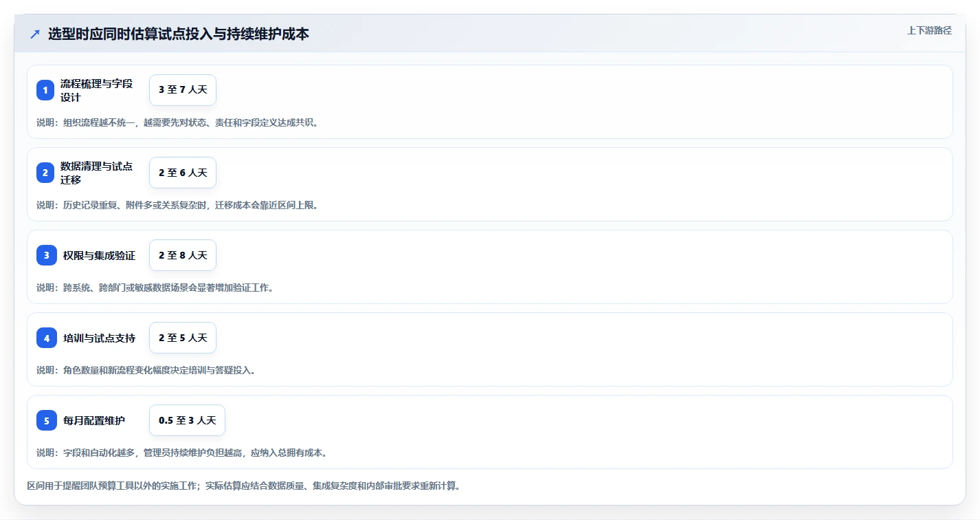
Task: Click the 权限与集成验证 title
Action: tap(100, 255)
